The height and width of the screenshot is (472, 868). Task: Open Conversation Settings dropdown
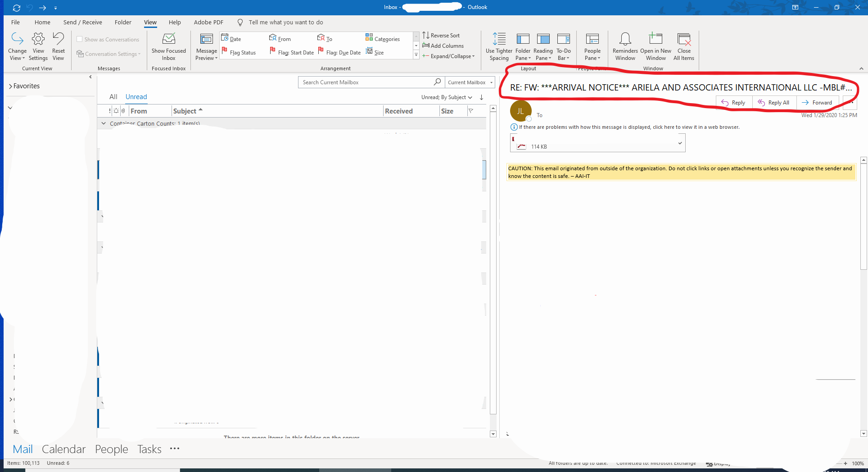click(108, 54)
